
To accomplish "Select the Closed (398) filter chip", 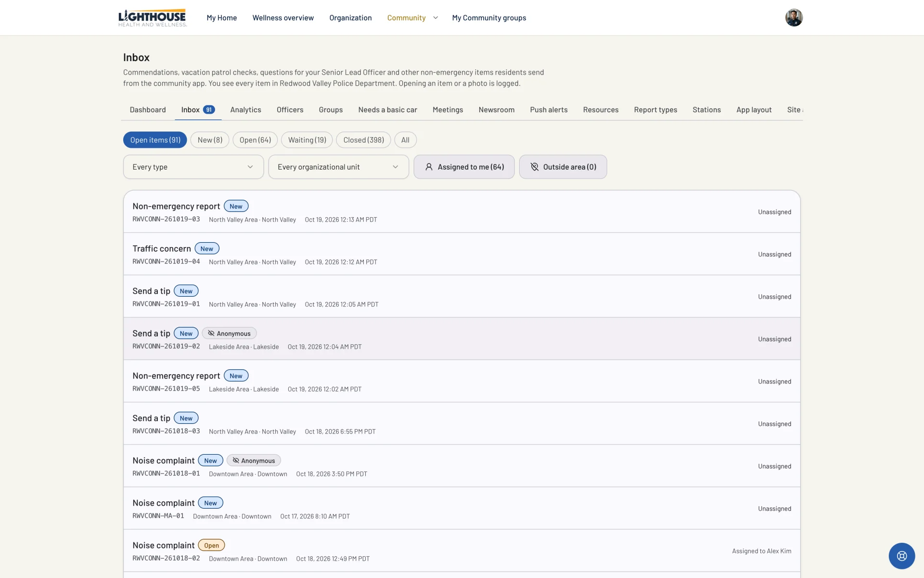I will 363,140.
